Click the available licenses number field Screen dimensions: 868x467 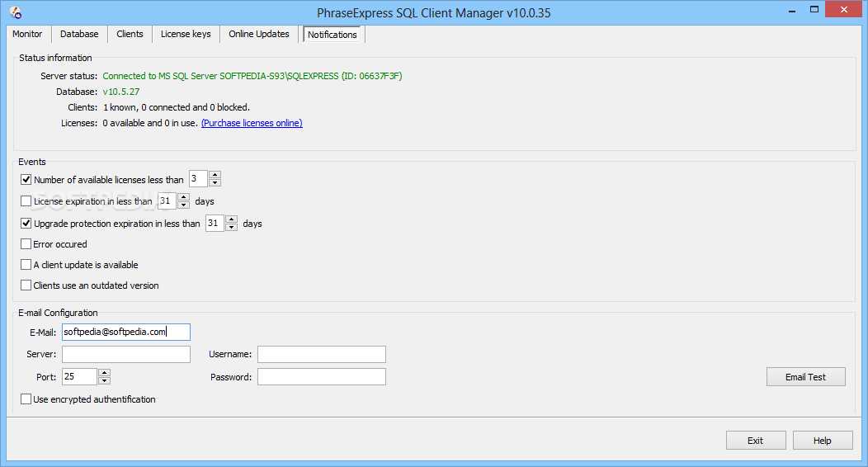[x=198, y=179]
